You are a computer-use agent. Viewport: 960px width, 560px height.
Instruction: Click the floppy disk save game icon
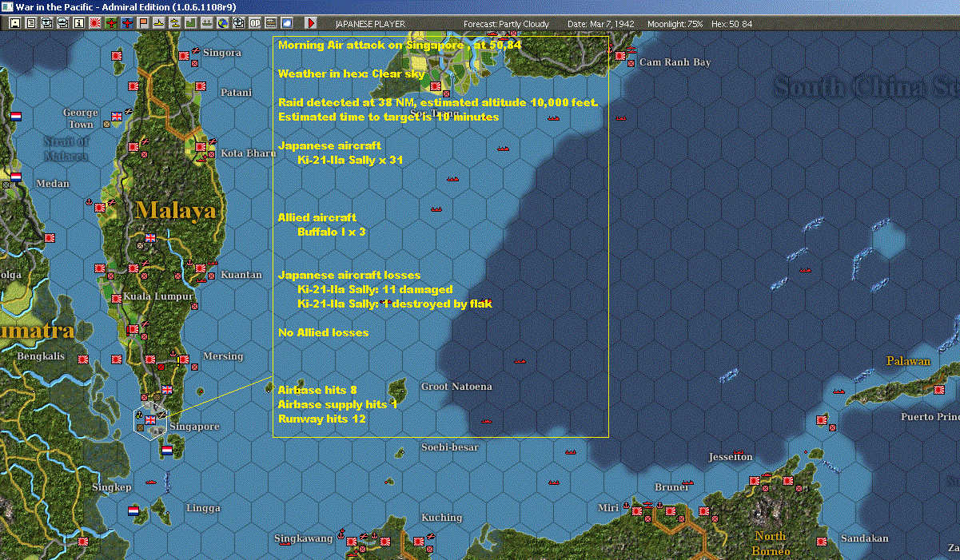pyautogui.click(x=14, y=24)
